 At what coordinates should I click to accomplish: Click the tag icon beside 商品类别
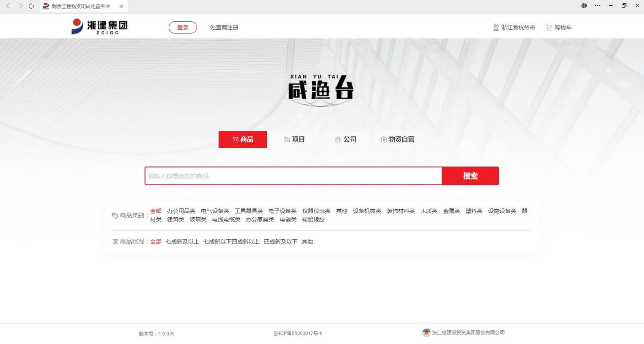click(115, 215)
